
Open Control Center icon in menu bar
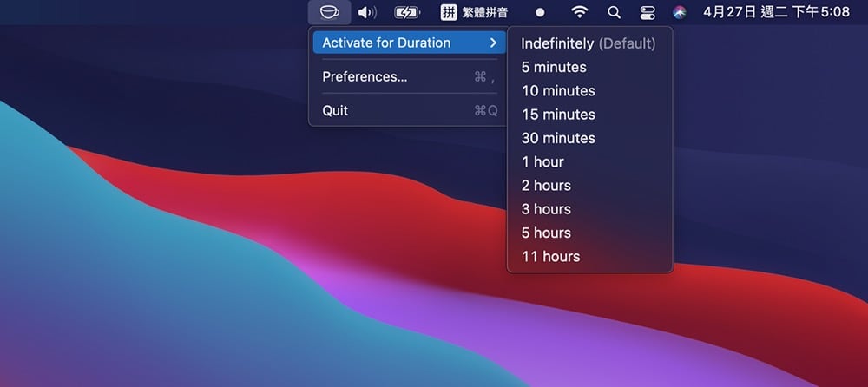[648, 12]
